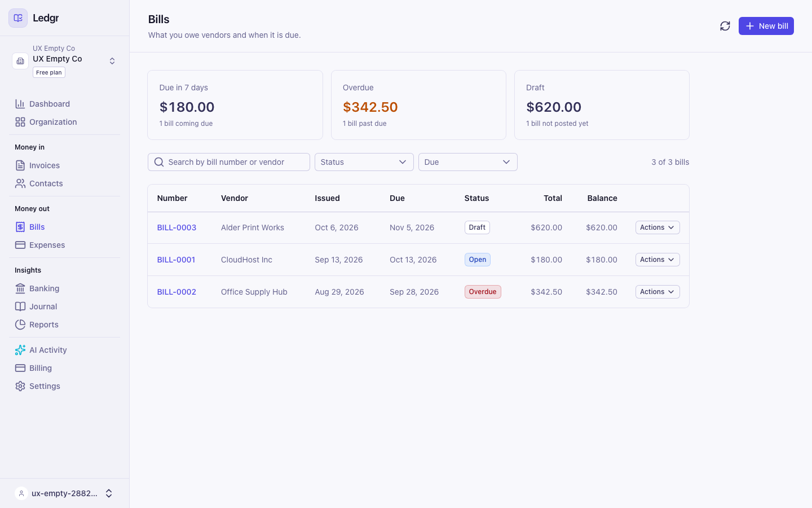Click the Draft status badge
The width and height of the screenshot is (812, 508).
click(477, 227)
